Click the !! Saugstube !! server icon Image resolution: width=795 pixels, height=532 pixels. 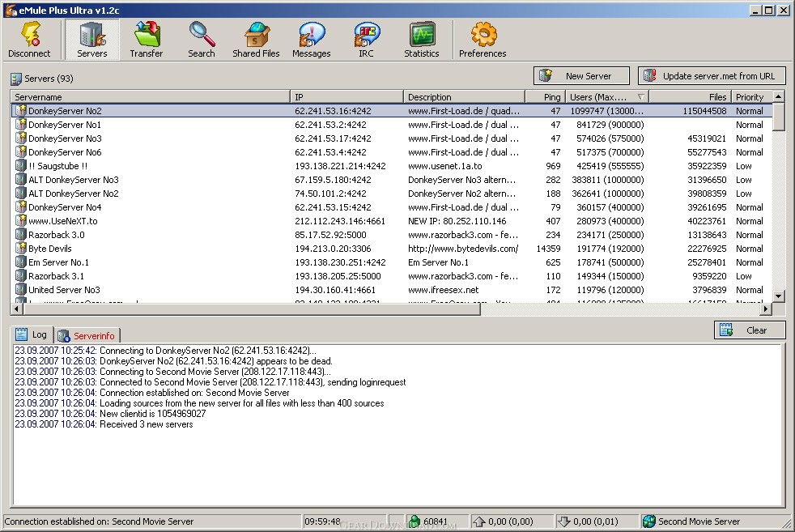click(x=21, y=166)
